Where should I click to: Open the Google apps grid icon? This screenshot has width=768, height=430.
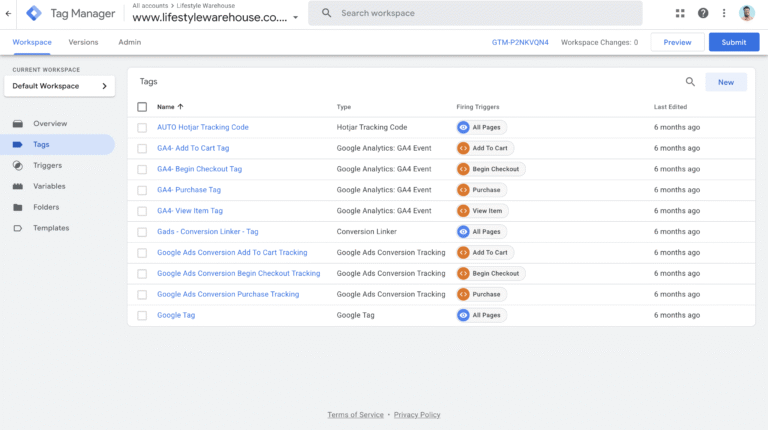pyautogui.click(x=681, y=13)
